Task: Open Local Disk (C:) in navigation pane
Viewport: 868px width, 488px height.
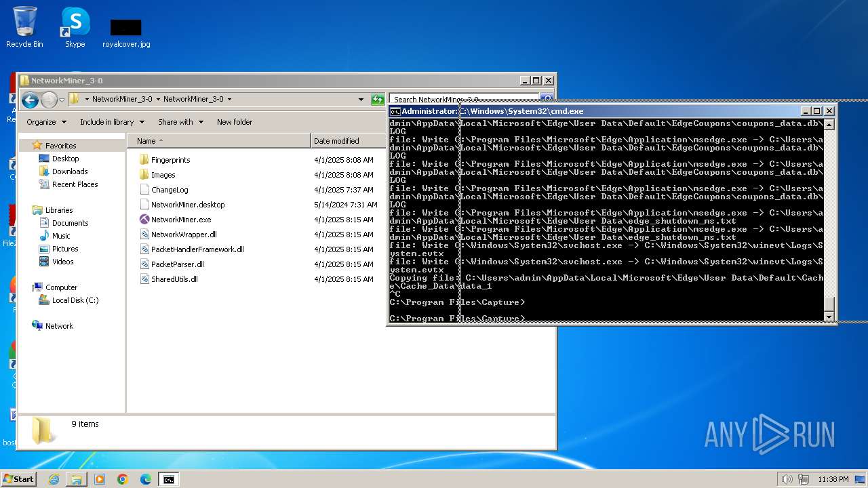Action: [x=75, y=300]
